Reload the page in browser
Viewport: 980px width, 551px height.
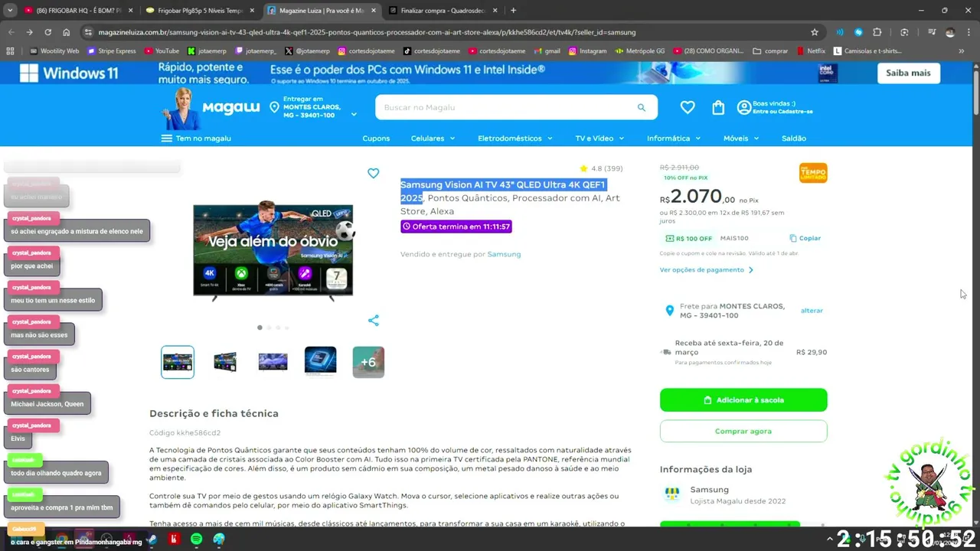(47, 32)
